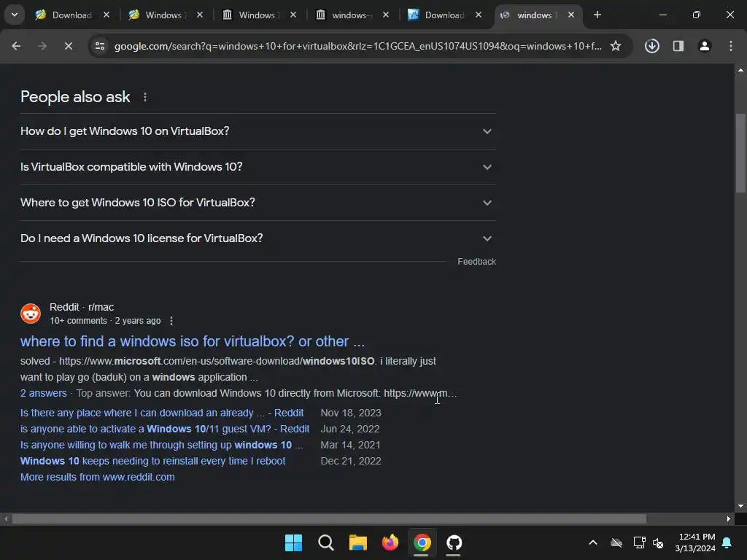View site information icon in address bar
Screen dimensions: 747x560
pyautogui.click(x=100, y=46)
